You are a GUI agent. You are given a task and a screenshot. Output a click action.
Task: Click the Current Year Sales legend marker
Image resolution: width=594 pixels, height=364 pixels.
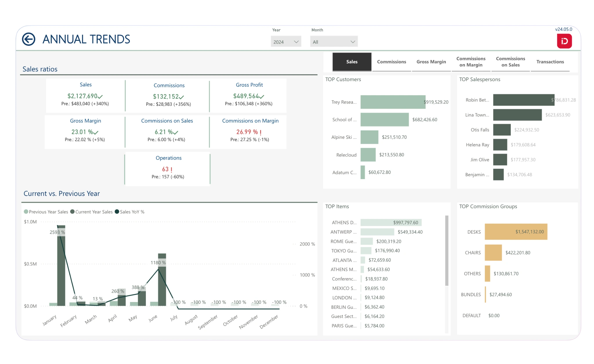point(73,212)
